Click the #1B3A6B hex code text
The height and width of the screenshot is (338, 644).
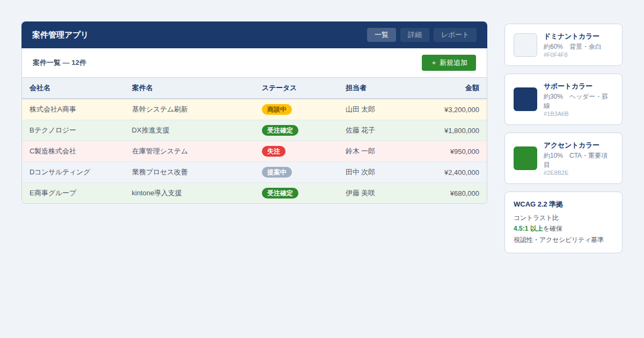click(556, 114)
